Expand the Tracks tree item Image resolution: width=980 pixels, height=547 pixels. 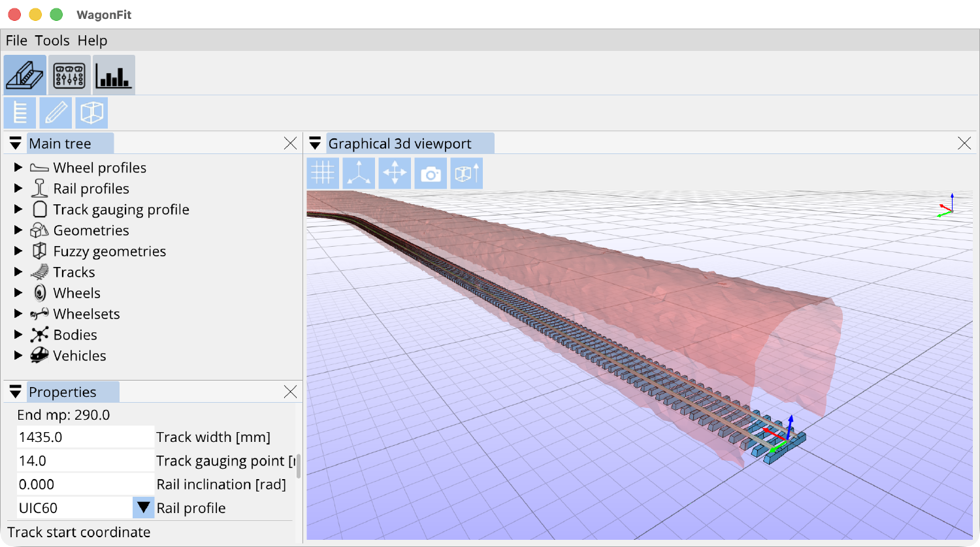[17, 272]
